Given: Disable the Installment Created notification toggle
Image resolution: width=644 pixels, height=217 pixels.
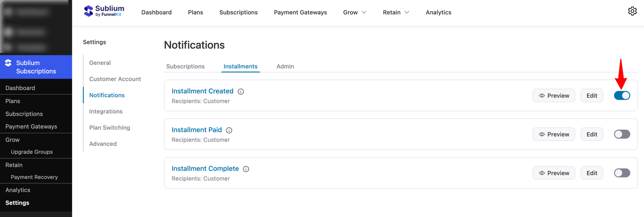Looking at the screenshot, I should pos(622,95).
